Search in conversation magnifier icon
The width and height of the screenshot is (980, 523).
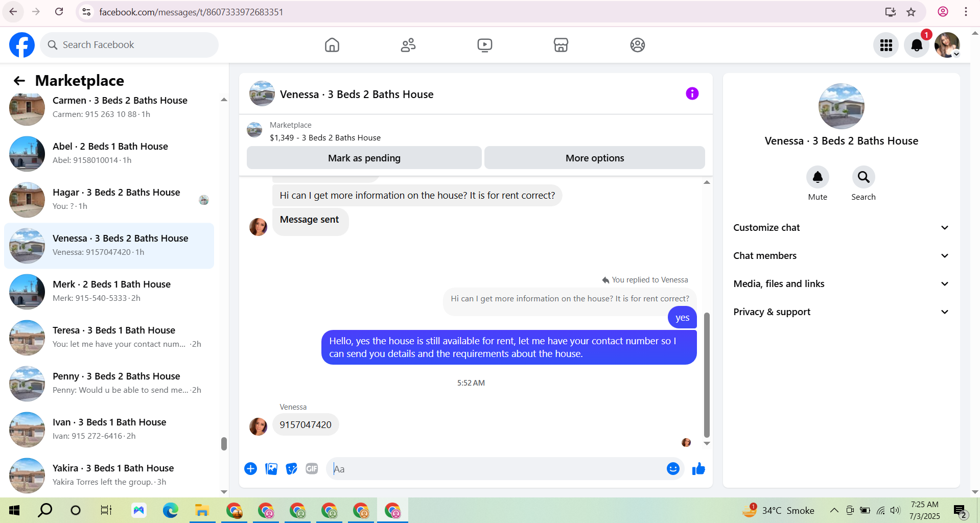click(864, 177)
